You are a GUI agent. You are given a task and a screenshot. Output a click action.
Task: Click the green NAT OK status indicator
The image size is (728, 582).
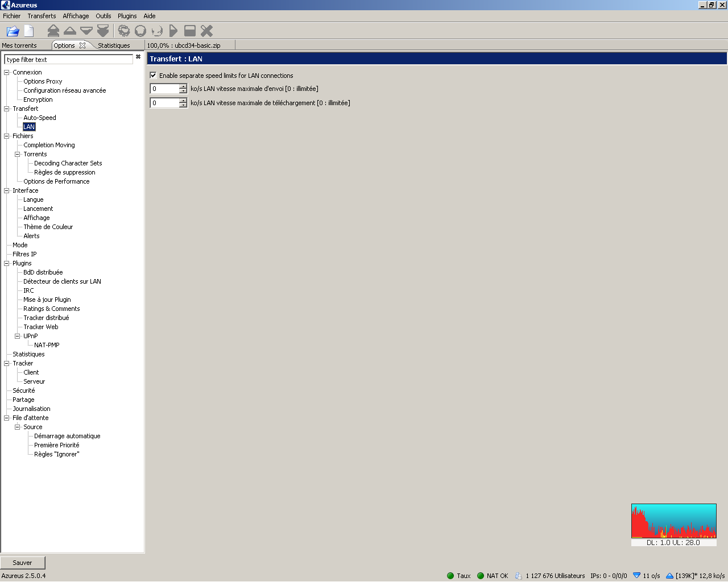[x=481, y=576]
